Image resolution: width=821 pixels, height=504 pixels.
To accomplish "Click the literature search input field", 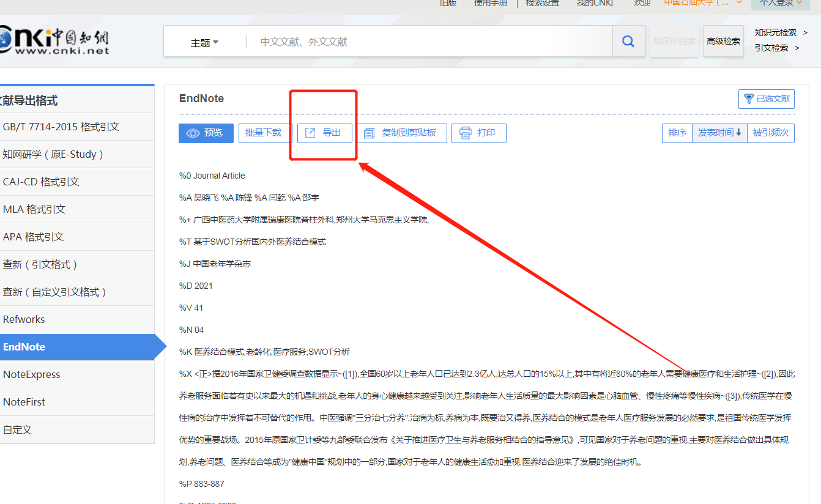I will [x=398, y=42].
